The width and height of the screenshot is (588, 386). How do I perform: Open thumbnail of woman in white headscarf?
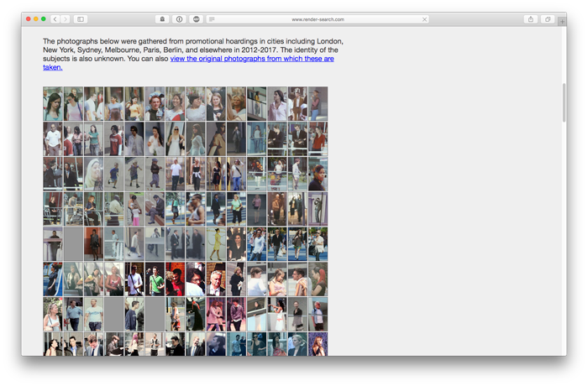tap(93, 175)
